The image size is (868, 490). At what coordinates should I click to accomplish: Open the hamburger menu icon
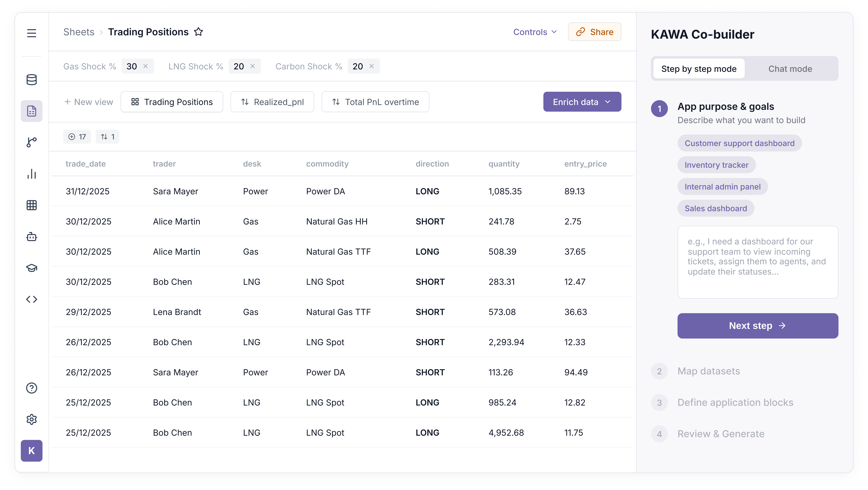[31, 33]
